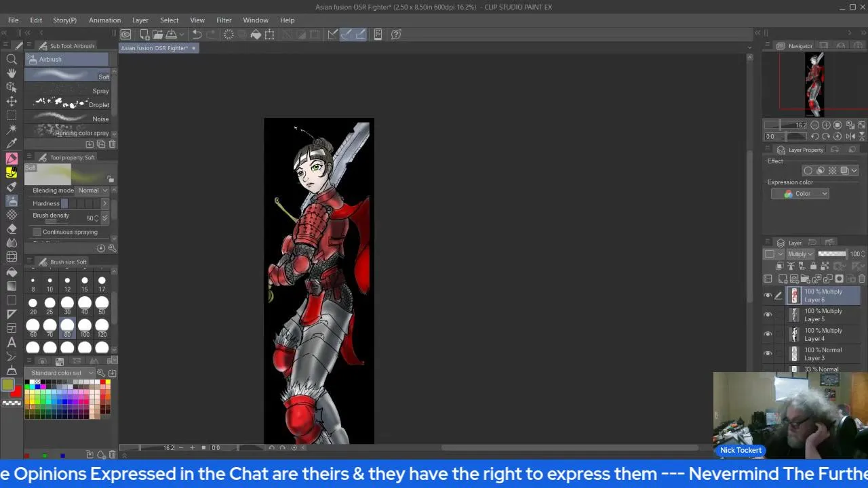Image resolution: width=868 pixels, height=488 pixels.
Task: Select the Droplet sub tool
Action: pyautogui.click(x=67, y=104)
